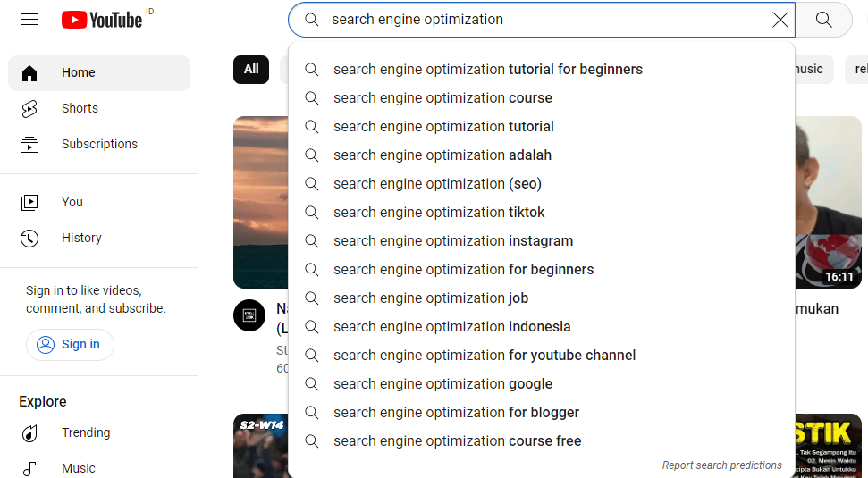This screenshot has height=478, width=868.
Task: Click magnifier icon beside the tiktok suggestion
Action: (312, 213)
